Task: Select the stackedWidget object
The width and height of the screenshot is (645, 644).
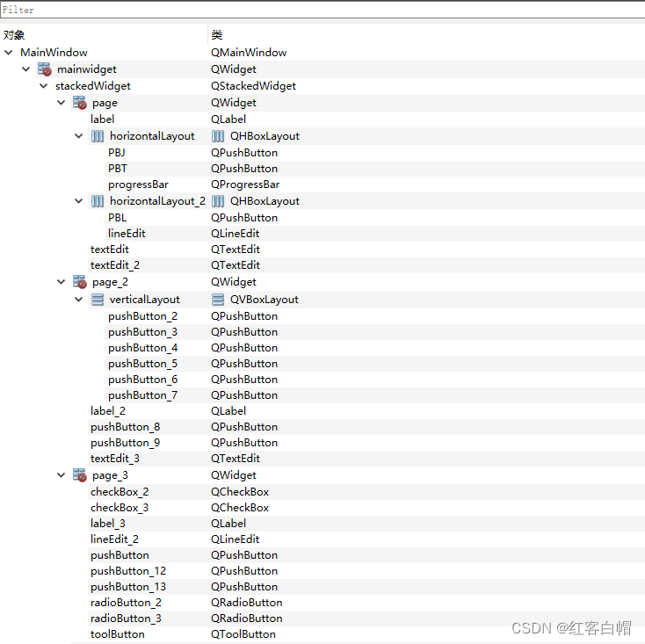Action: tap(93, 86)
